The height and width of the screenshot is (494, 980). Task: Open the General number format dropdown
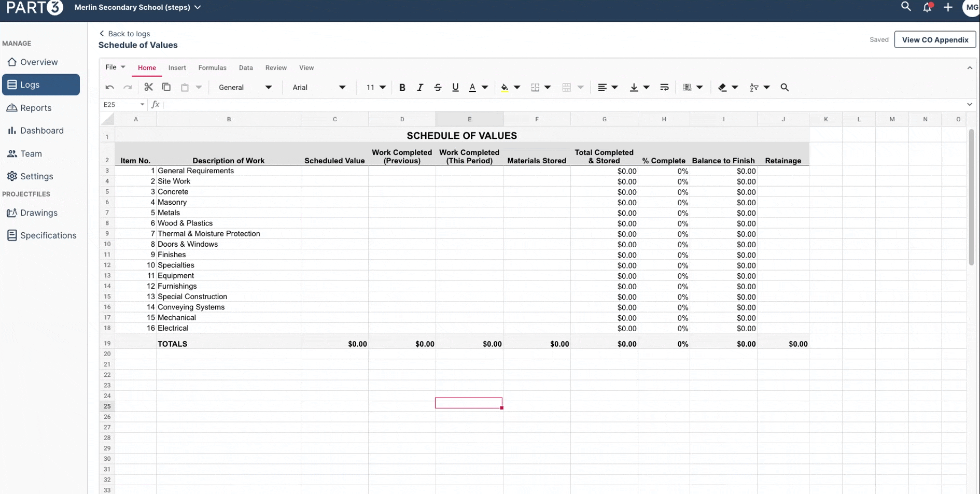[x=245, y=88]
